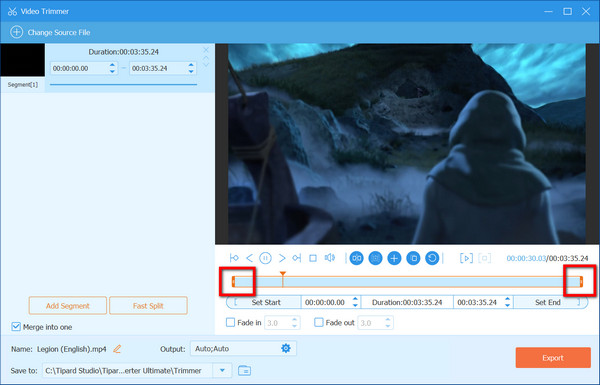Click the Set Start button
Image resolution: width=600 pixels, height=385 pixels.
264,302
